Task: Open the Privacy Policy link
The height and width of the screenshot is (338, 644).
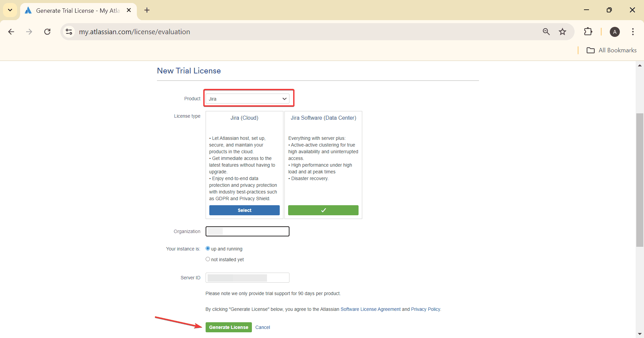Action: click(x=426, y=309)
